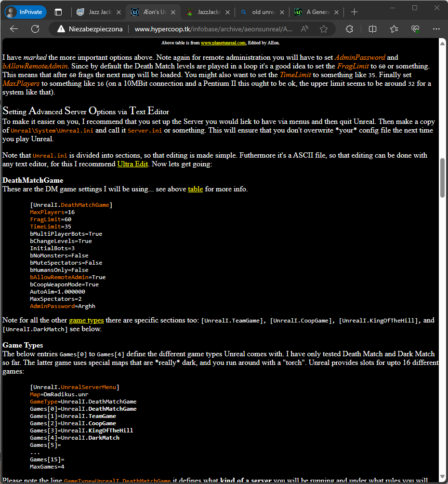
Task: Open the www.planetunreal.com link
Action: [x=223, y=43]
